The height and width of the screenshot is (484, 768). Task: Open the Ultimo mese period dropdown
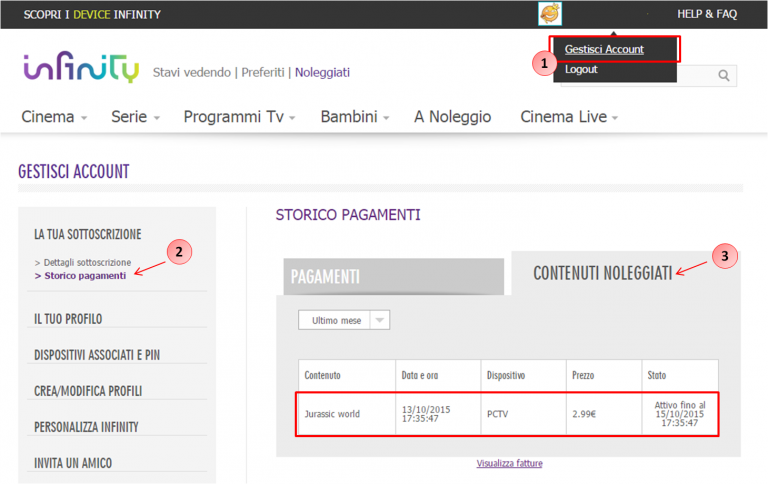pos(344,320)
